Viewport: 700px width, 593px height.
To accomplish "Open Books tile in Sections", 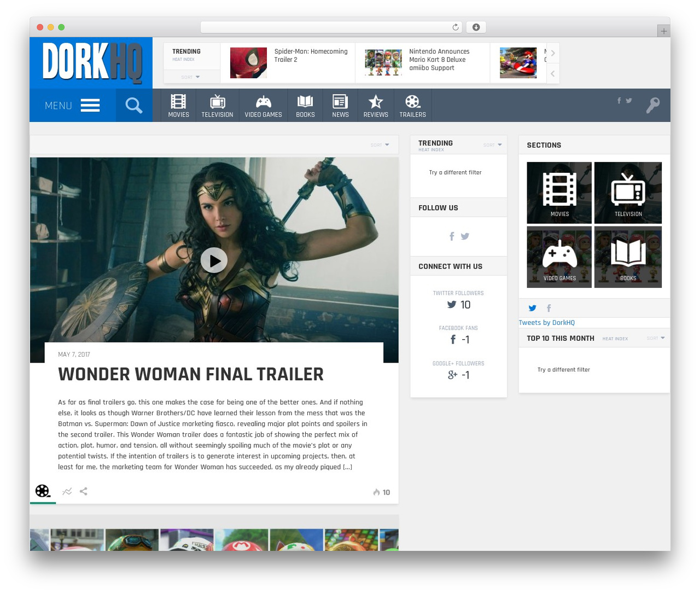I will point(628,257).
